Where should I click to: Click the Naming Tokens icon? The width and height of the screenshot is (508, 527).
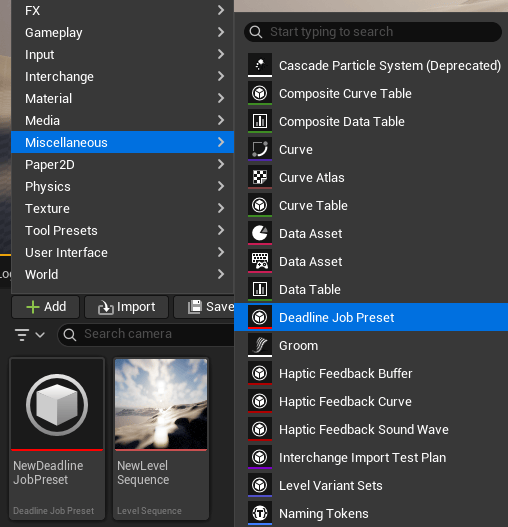(x=260, y=513)
